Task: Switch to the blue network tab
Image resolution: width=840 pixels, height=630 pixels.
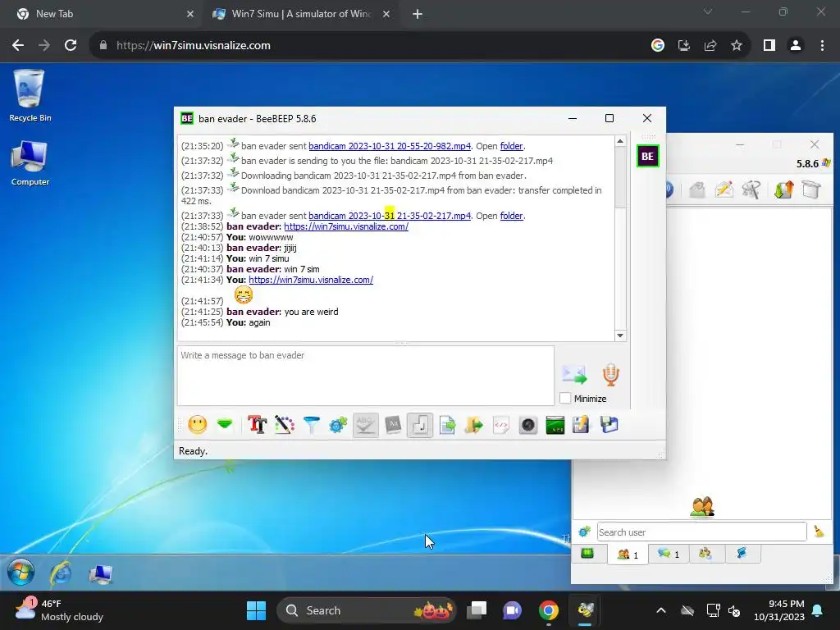Action: (x=742, y=554)
